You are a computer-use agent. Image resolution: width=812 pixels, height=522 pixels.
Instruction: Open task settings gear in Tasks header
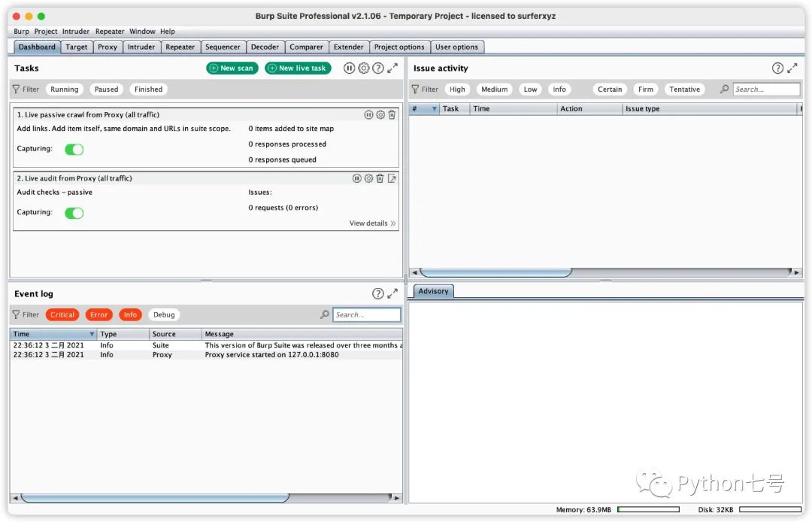tap(364, 68)
